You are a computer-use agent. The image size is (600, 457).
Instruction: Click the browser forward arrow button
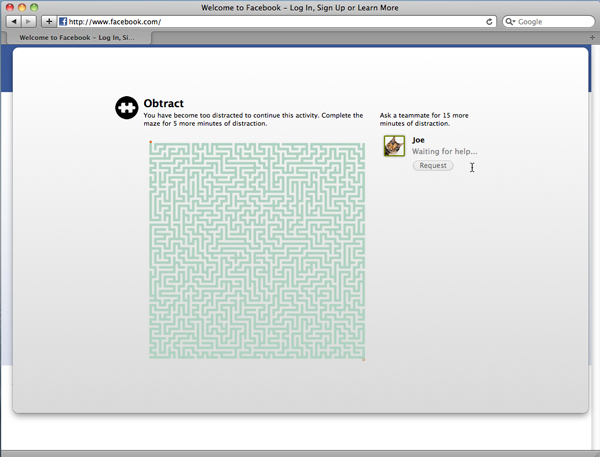click(x=29, y=22)
